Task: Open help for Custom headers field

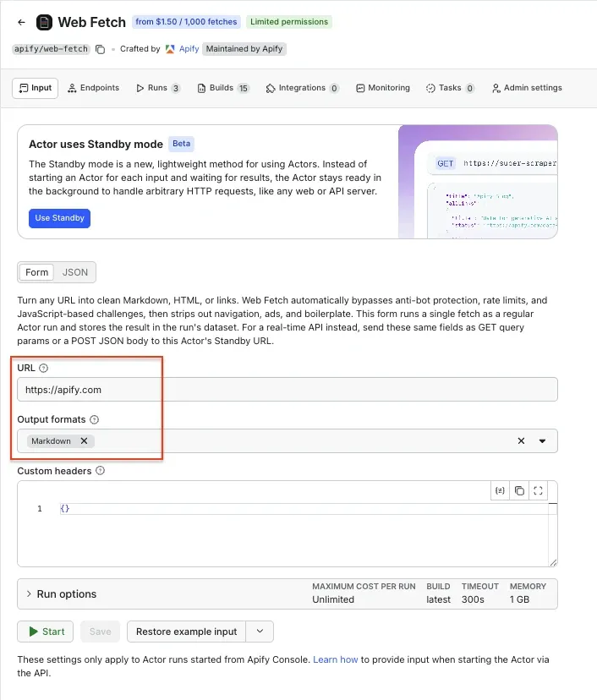Action: [101, 471]
